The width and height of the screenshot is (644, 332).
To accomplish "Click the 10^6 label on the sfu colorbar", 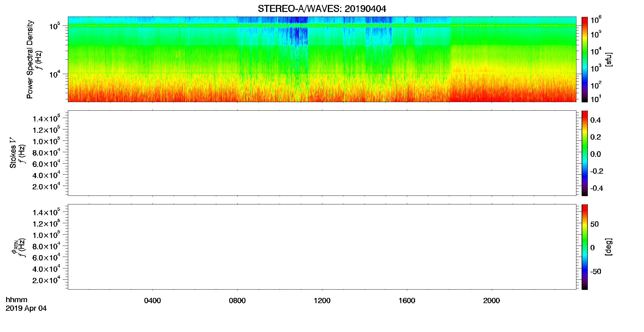I will coord(596,20).
